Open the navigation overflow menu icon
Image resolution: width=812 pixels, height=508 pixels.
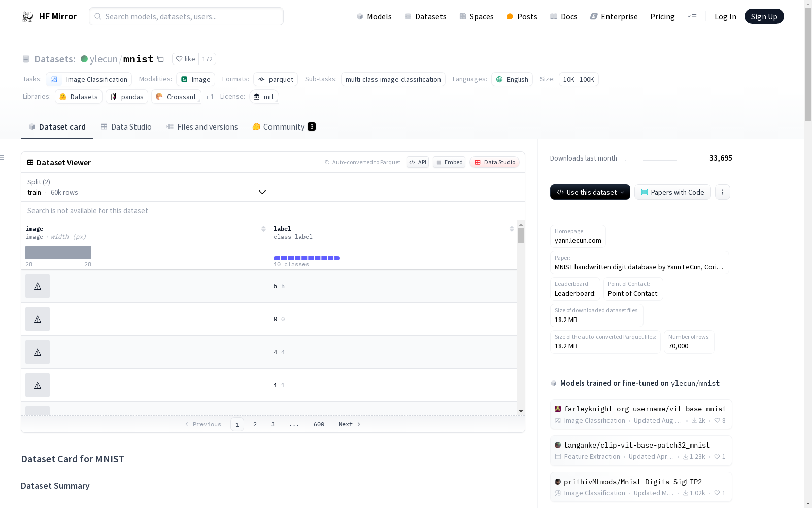(x=692, y=17)
